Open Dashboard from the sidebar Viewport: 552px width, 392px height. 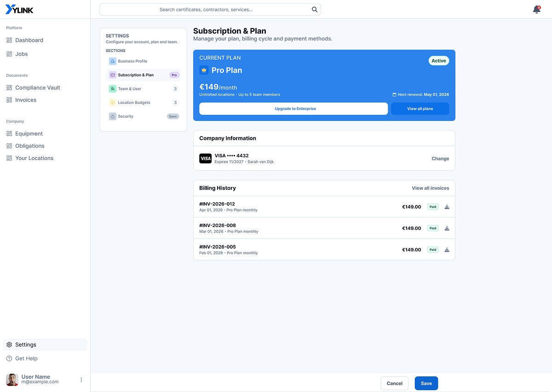(45, 40)
